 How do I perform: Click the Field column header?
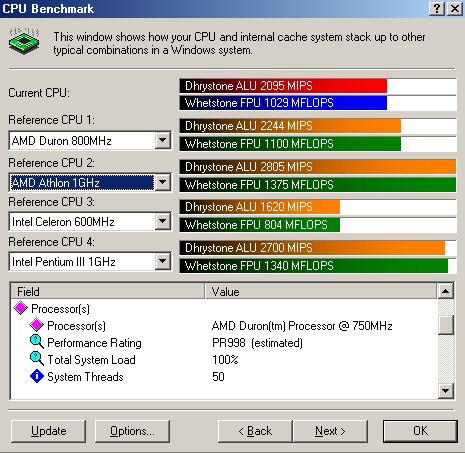tap(108, 292)
